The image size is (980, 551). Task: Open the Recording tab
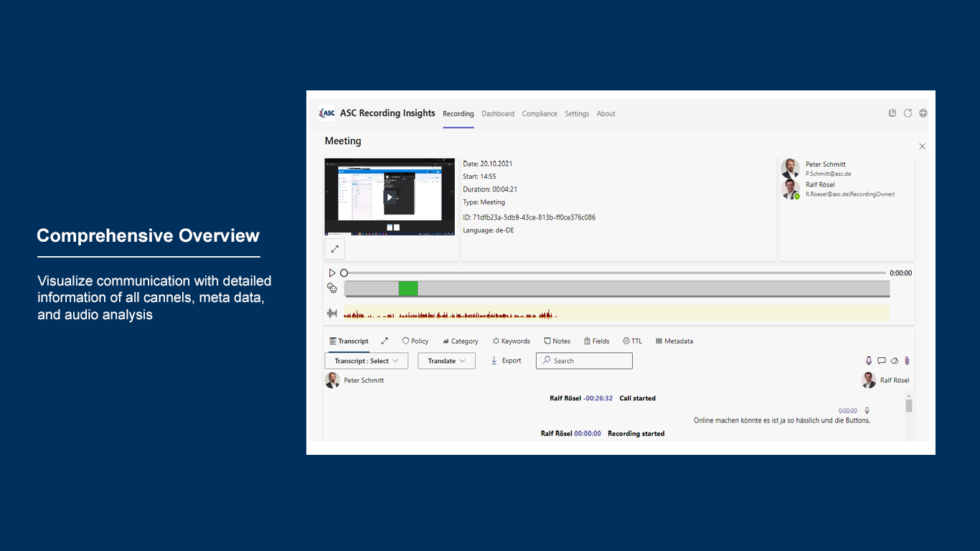tap(458, 113)
